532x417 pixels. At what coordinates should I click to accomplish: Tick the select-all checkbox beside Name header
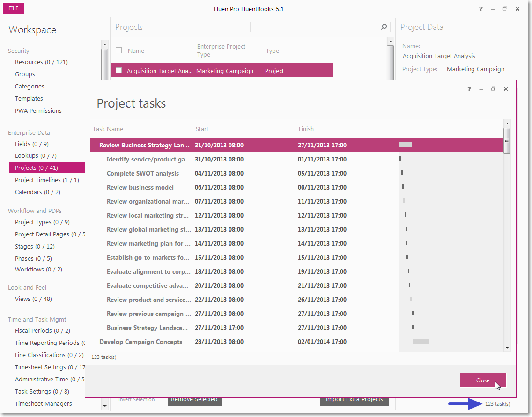point(119,51)
